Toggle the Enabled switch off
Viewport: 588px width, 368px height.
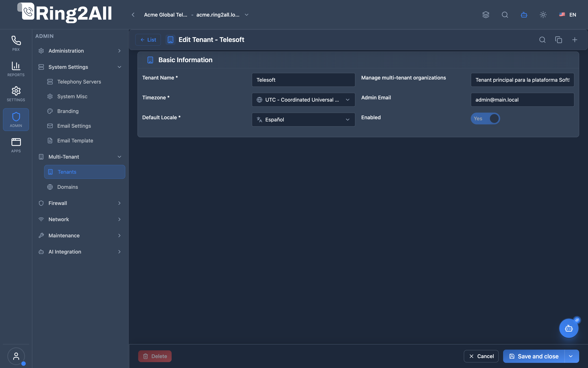pyautogui.click(x=485, y=118)
